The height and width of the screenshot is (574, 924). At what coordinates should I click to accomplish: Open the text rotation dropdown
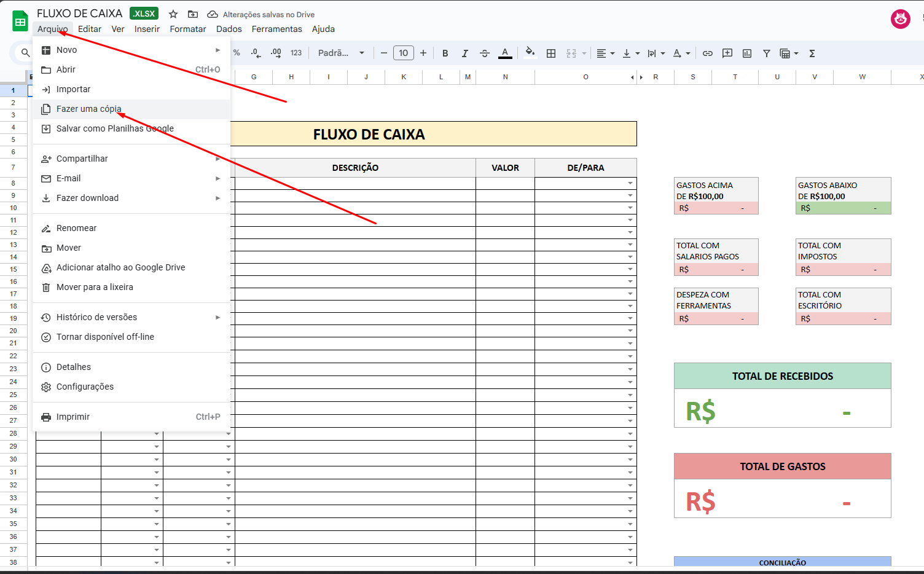[x=681, y=53]
